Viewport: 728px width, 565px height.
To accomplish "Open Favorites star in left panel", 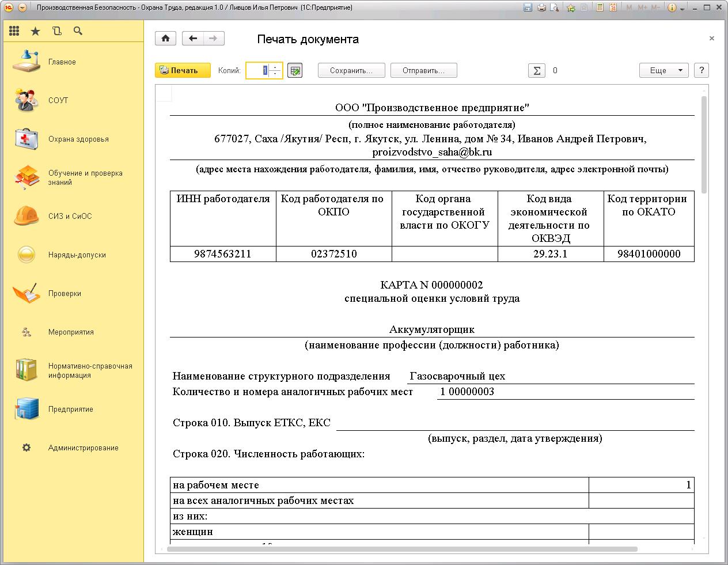I will pyautogui.click(x=35, y=31).
